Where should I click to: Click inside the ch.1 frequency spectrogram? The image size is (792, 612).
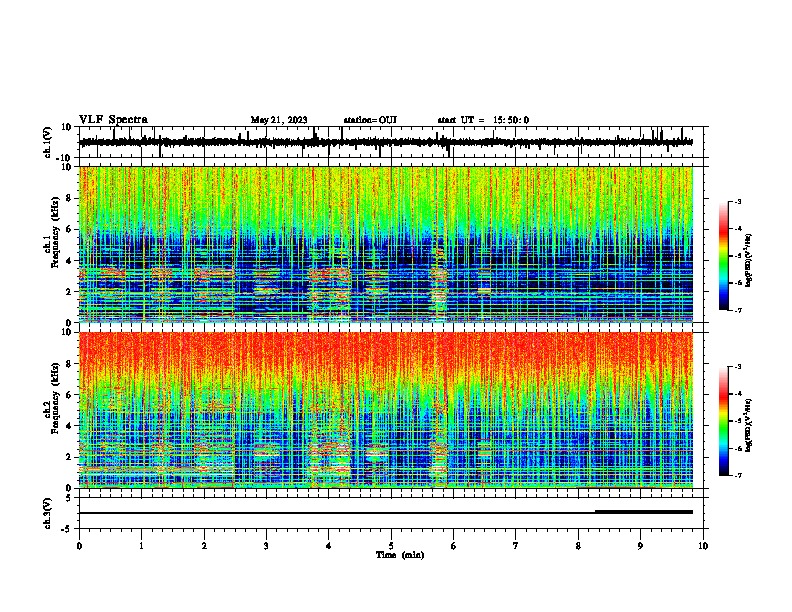pyautogui.click(x=386, y=244)
